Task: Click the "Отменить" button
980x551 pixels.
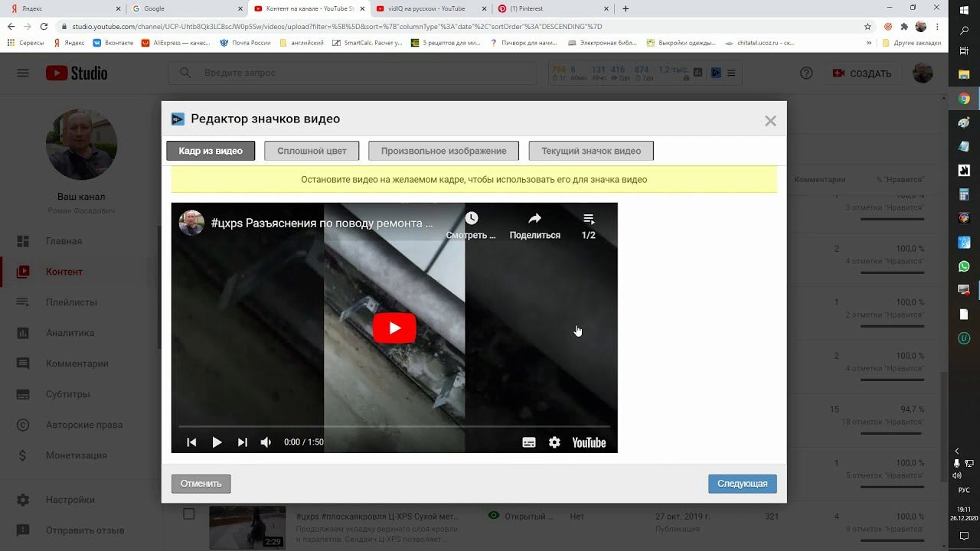Action: click(201, 484)
